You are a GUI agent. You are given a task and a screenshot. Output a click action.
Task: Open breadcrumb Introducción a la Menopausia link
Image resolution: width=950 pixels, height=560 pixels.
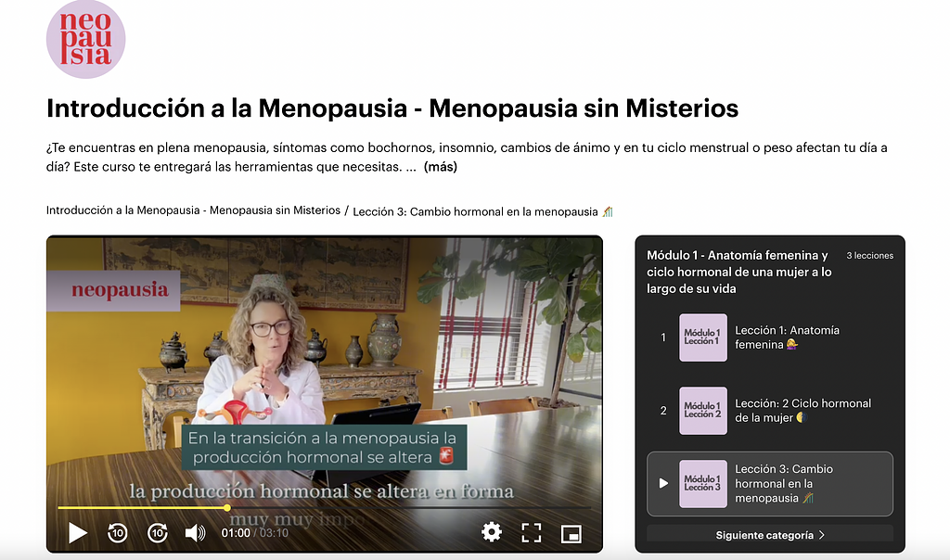(x=193, y=210)
